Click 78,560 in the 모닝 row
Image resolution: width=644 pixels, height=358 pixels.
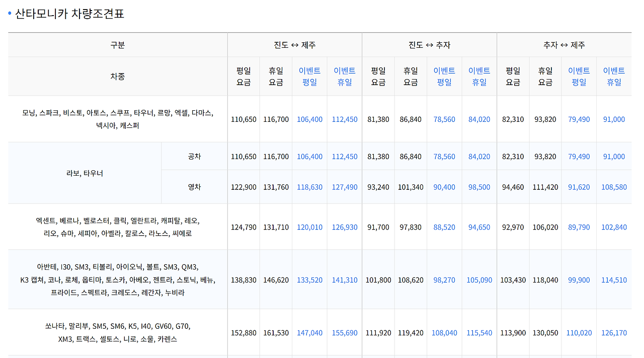[x=444, y=119]
